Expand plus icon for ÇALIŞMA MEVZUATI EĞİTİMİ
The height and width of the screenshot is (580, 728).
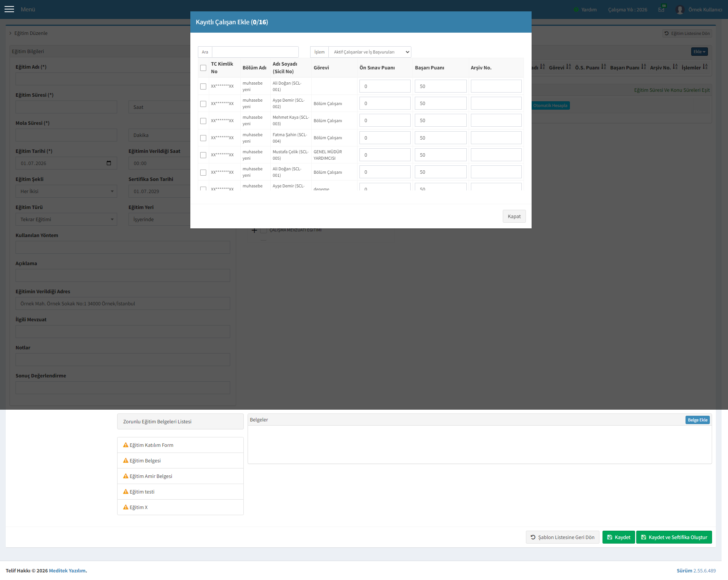coord(254,230)
